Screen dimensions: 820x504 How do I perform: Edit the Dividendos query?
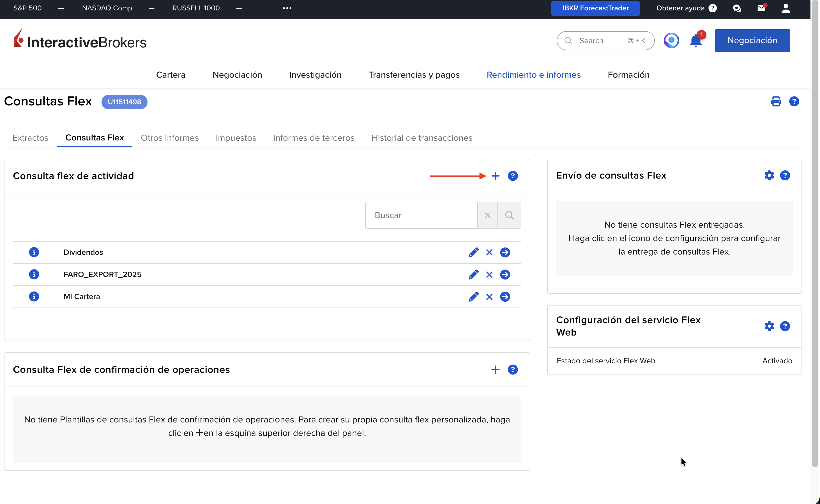click(473, 252)
